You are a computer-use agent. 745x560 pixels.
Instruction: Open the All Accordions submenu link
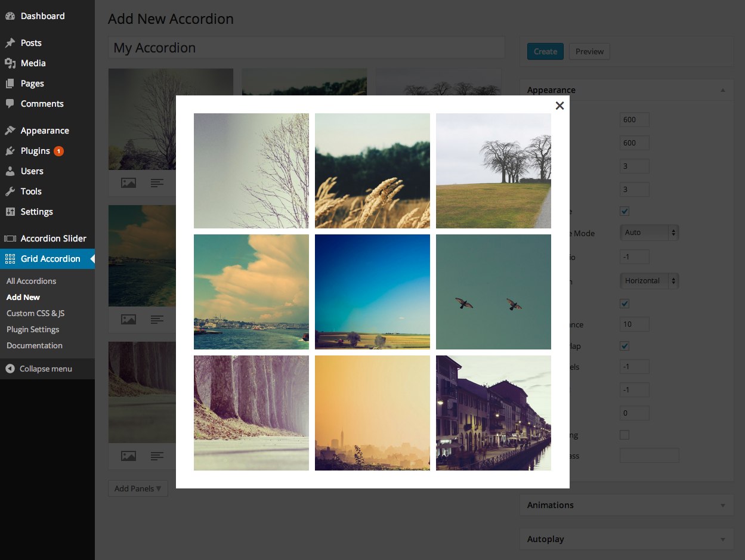coord(31,281)
